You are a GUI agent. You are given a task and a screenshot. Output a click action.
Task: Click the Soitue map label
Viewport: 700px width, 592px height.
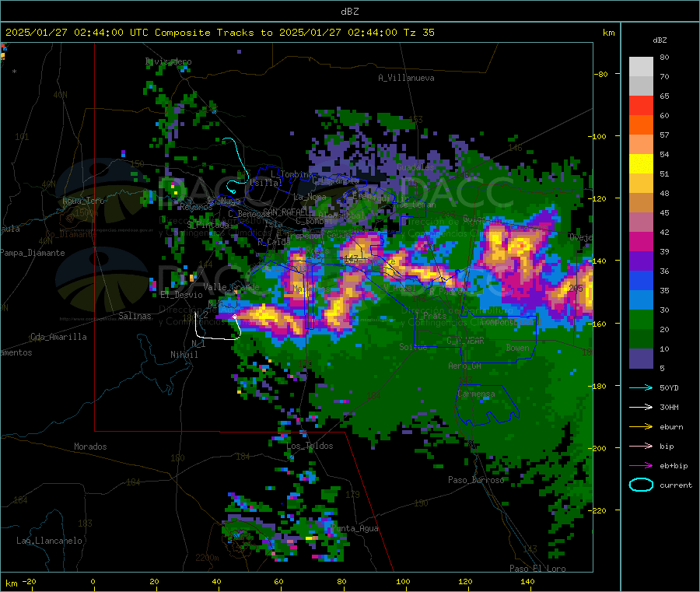[413, 346]
